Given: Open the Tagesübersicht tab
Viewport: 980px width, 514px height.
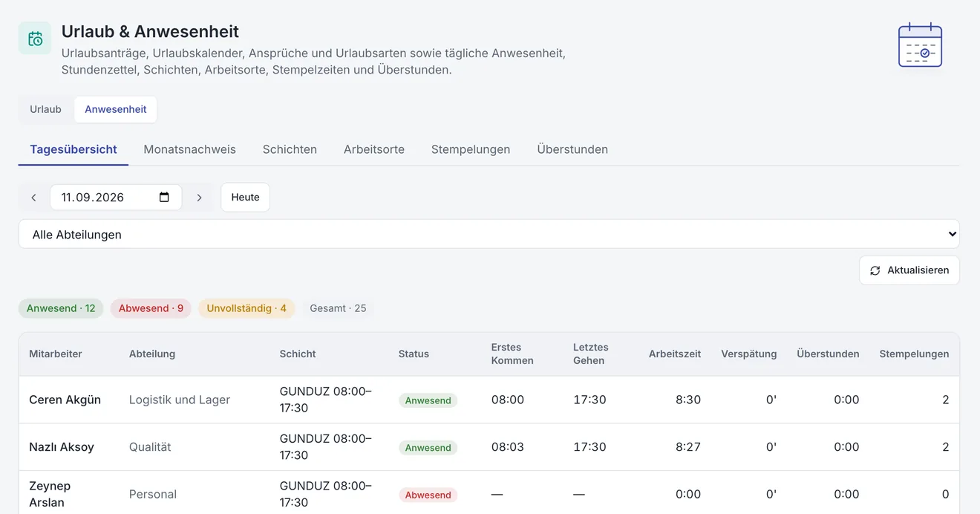Looking at the screenshot, I should point(73,149).
